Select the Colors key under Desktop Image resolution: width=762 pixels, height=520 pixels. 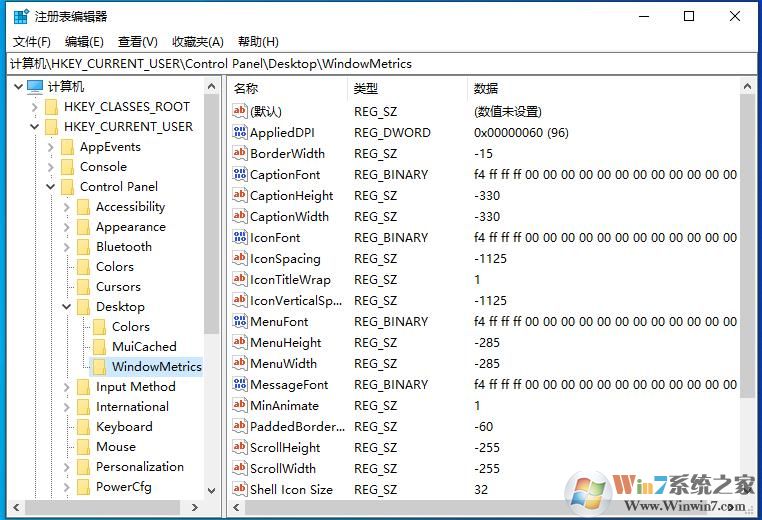coord(131,327)
